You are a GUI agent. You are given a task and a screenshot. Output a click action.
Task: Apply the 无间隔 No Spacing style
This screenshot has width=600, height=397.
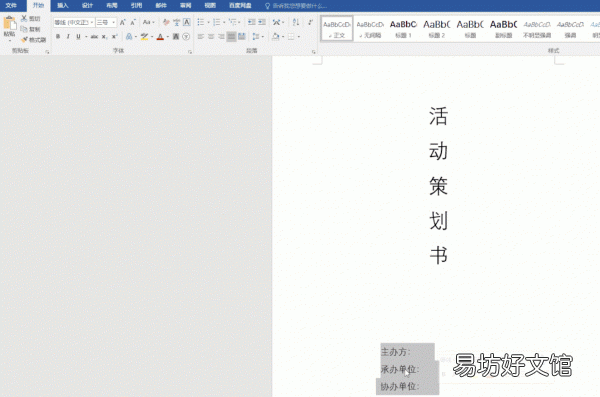[x=370, y=28]
